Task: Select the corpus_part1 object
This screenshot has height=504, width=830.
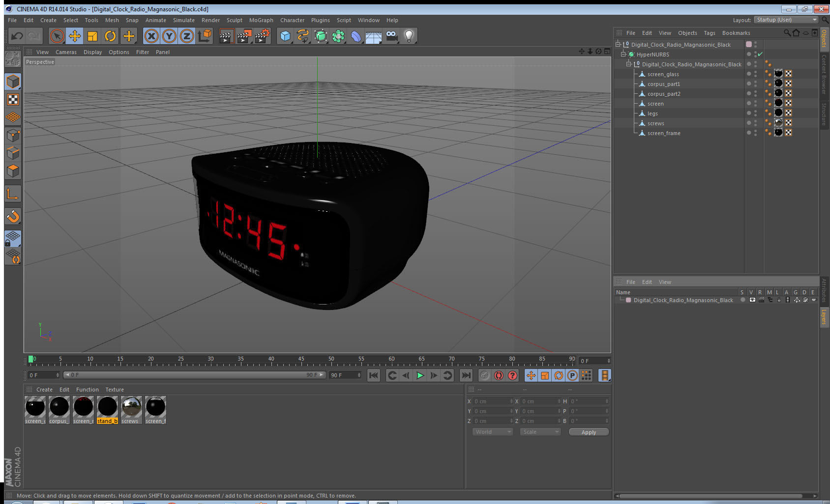Action: (663, 84)
